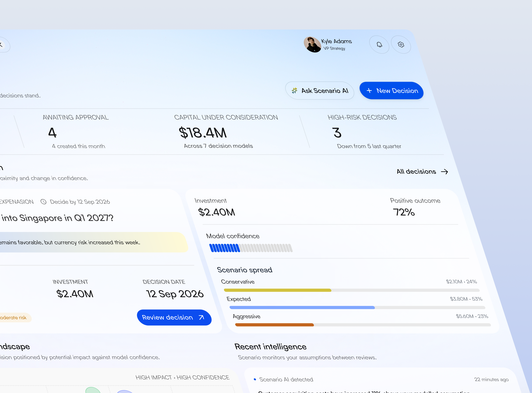
Task: Click the arrow next to All decisions
Action: coord(444,172)
